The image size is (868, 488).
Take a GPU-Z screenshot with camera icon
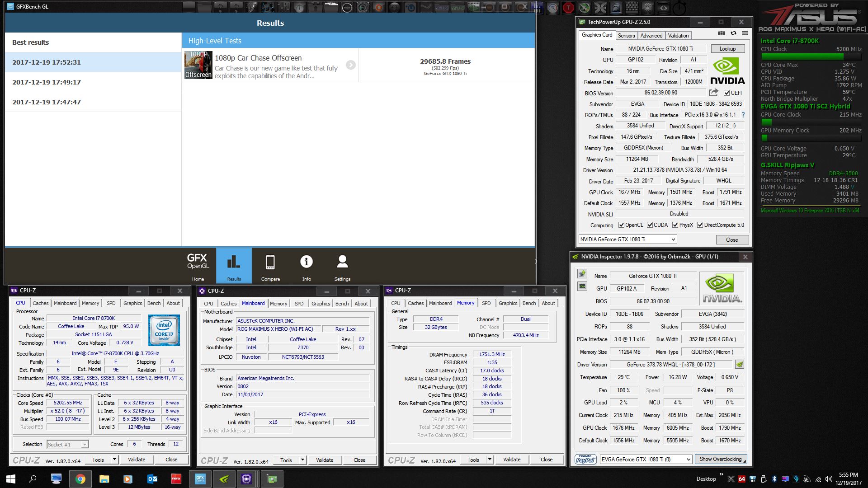722,33
